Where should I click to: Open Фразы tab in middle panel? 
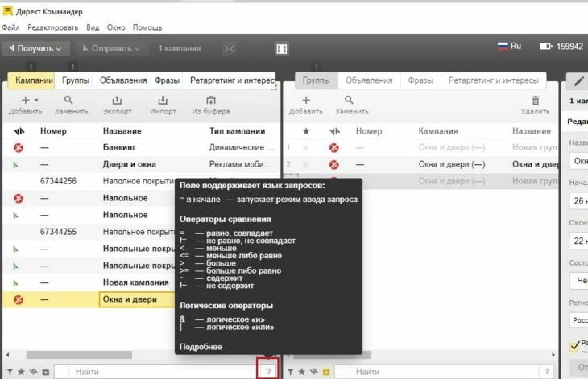pos(420,80)
